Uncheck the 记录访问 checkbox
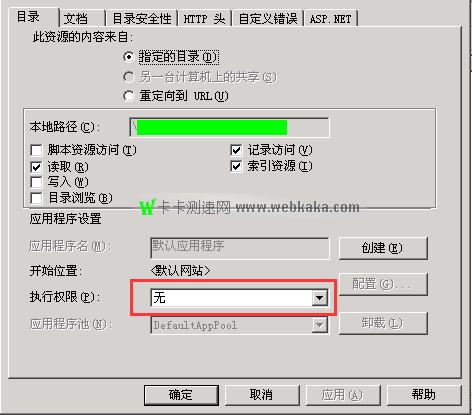The height and width of the screenshot is (415, 472). [x=236, y=150]
